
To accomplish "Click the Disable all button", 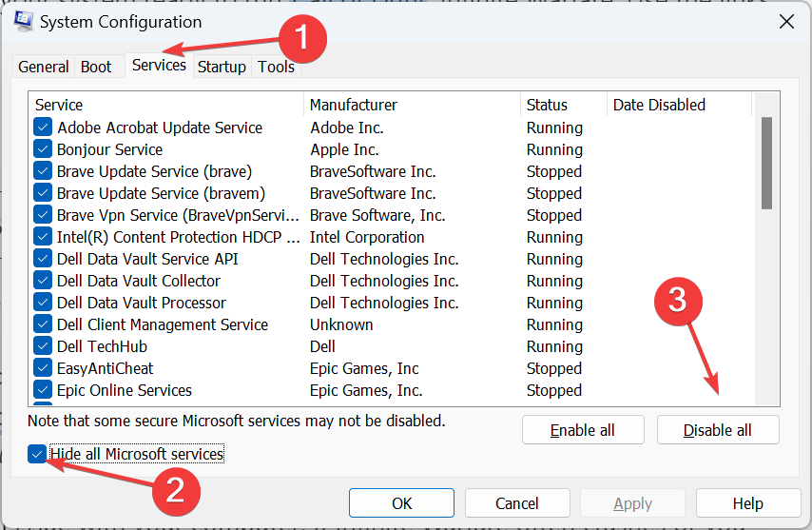I will point(718,430).
